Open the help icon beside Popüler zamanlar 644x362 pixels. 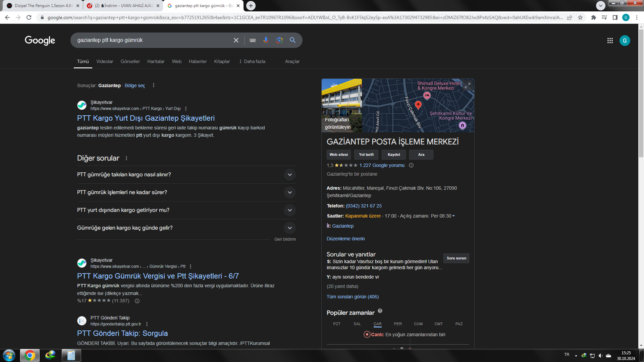[x=380, y=311]
